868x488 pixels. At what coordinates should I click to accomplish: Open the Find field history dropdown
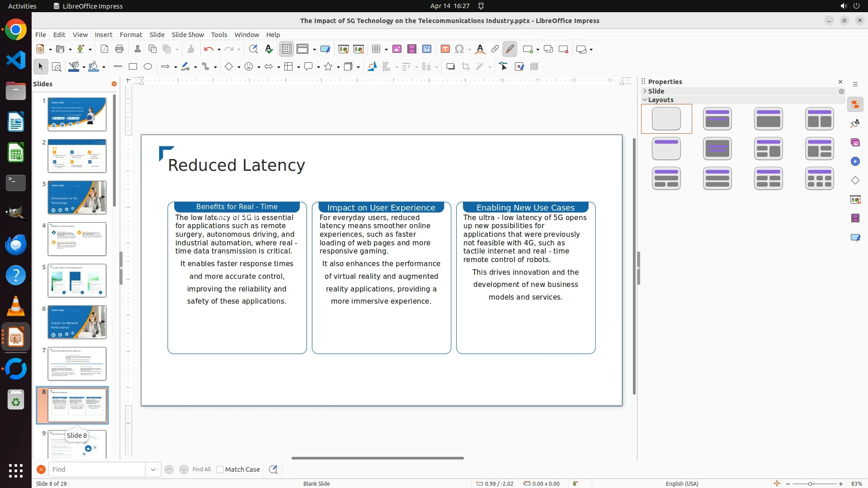pos(153,469)
